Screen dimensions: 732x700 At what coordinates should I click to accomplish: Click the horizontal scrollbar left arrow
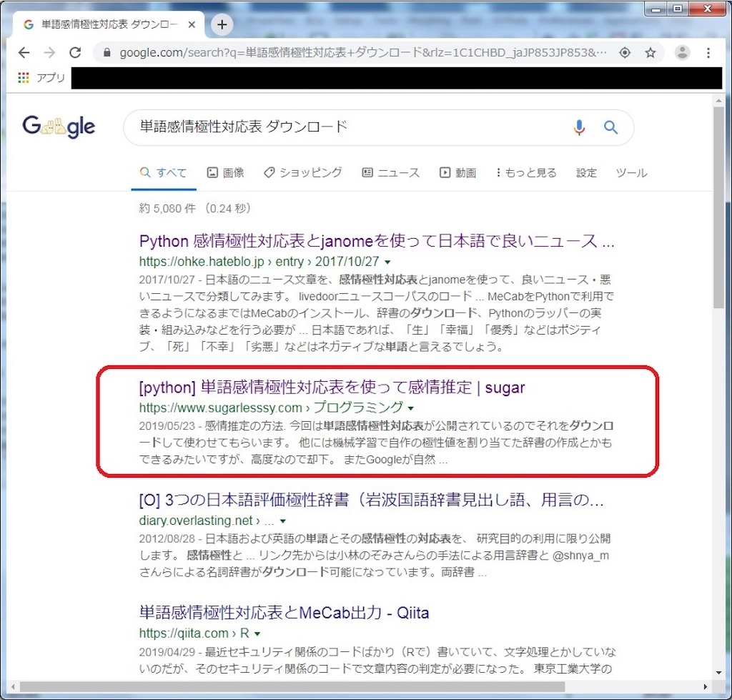(13, 686)
